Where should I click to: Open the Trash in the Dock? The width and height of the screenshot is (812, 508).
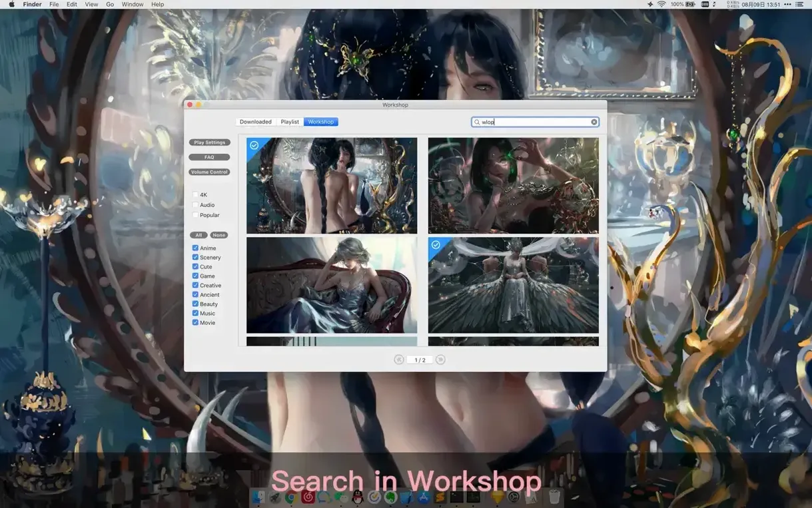coord(554,497)
